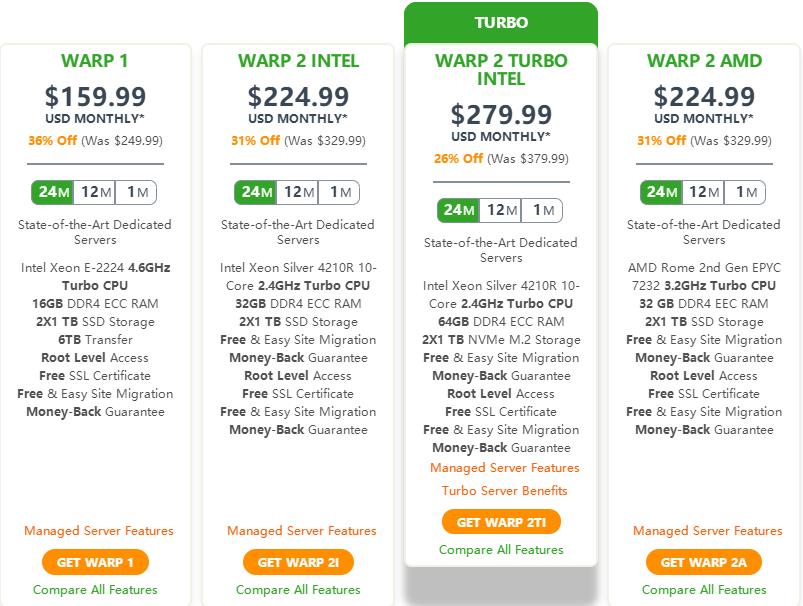
Task: Select 24M term on WARP 2 AMD
Action: (662, 192)
